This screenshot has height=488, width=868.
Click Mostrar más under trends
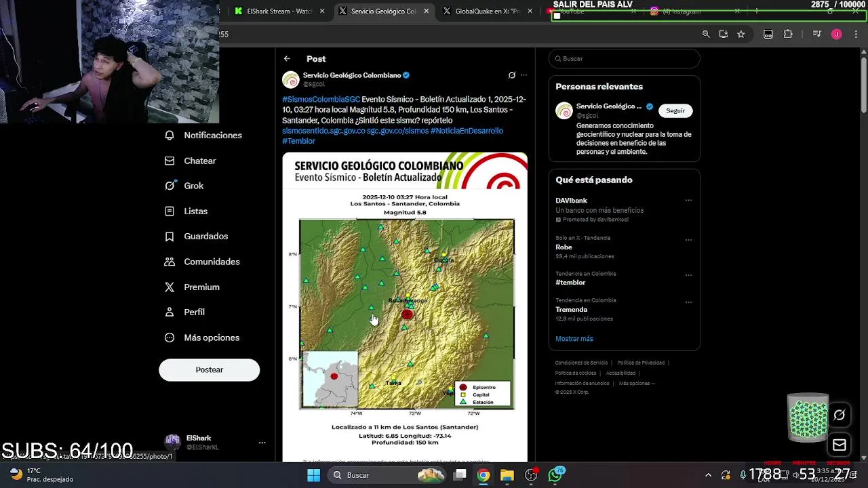click(x=574, y=339)
